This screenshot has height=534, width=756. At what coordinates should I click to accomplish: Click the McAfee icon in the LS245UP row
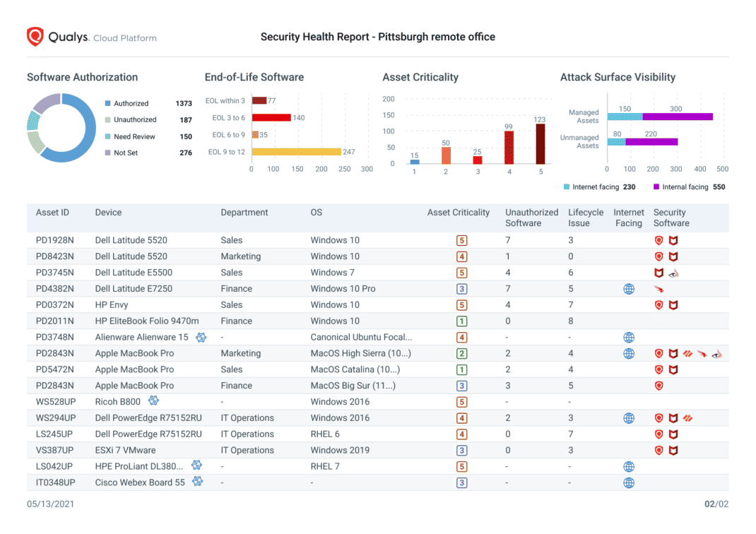coord(673,434)
